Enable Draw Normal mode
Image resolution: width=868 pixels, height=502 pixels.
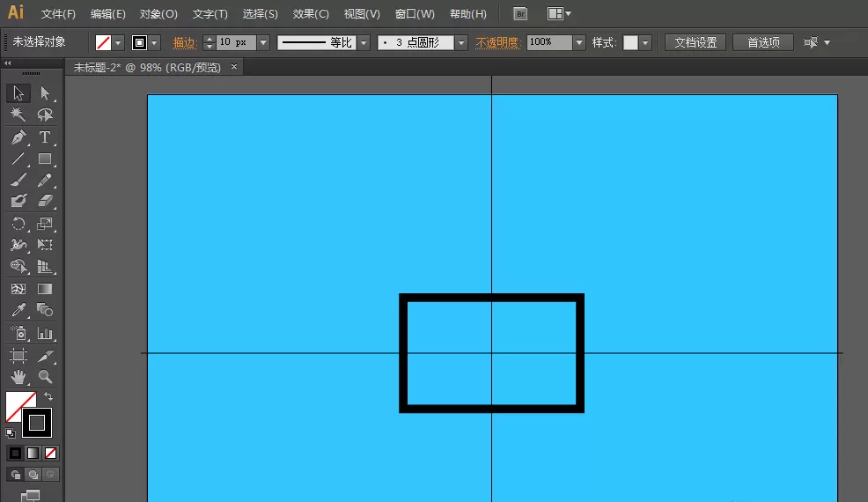click(16, 475)
